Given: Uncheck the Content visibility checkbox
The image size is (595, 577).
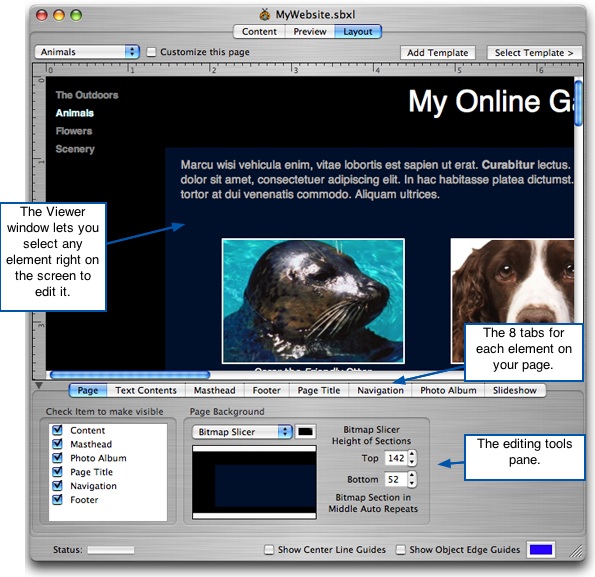Looking at the screenshot, I should (x=57, y=430).
